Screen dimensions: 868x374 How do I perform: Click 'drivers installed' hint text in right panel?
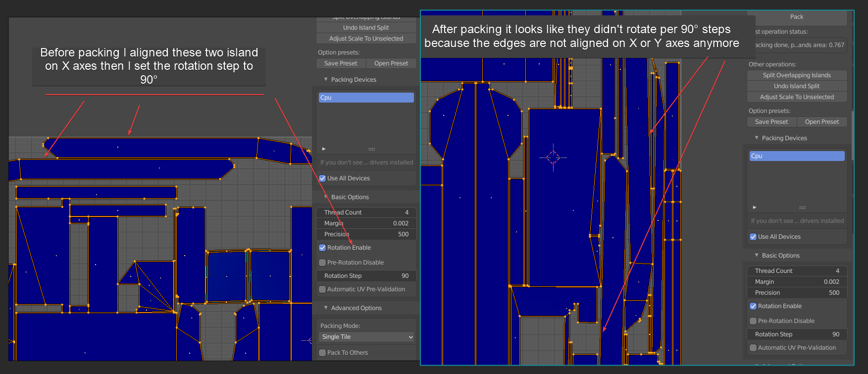coord(797,221)
